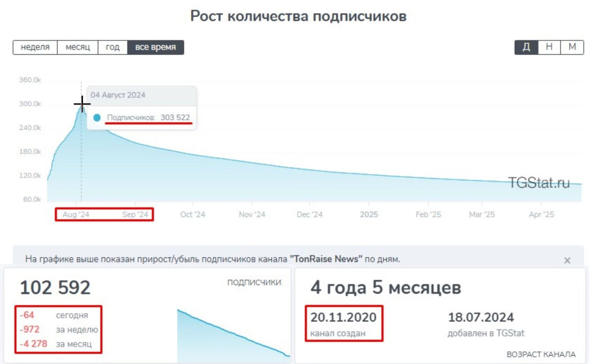Image resolution: width=589 pixels, height=364 pixels.
Task: Click the peak point on subscriber chart
Action: (82, 104)
